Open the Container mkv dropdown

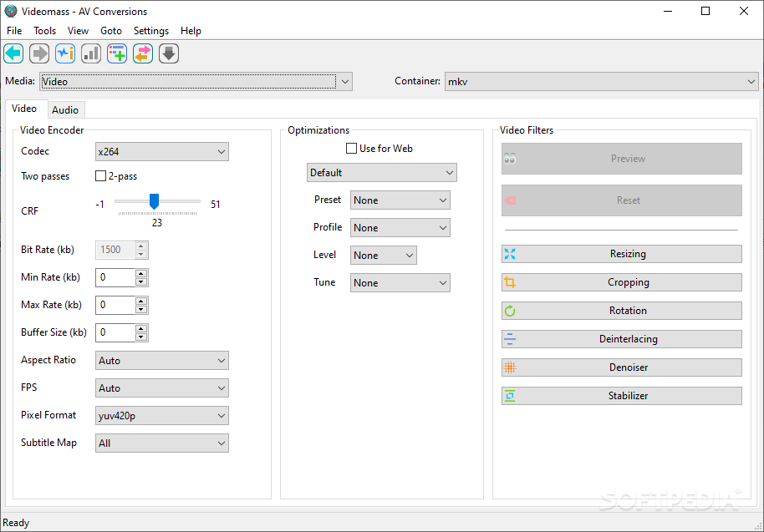point(602,82)
